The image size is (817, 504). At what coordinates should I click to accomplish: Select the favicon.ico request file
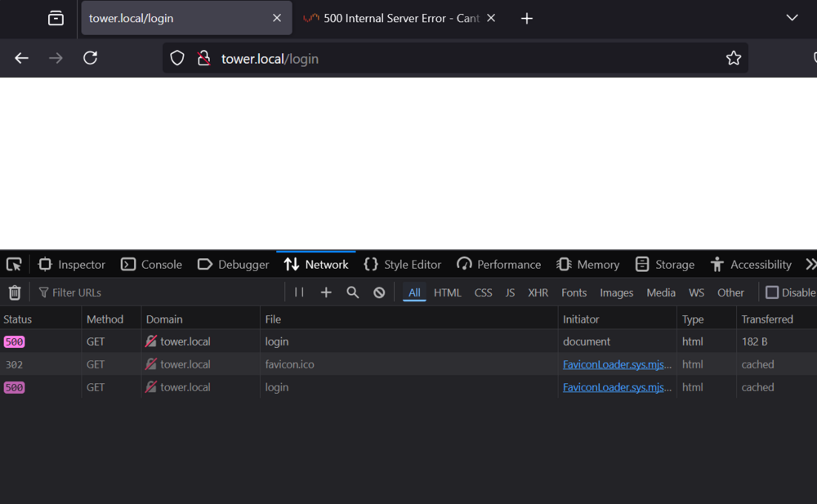(290, 364)
